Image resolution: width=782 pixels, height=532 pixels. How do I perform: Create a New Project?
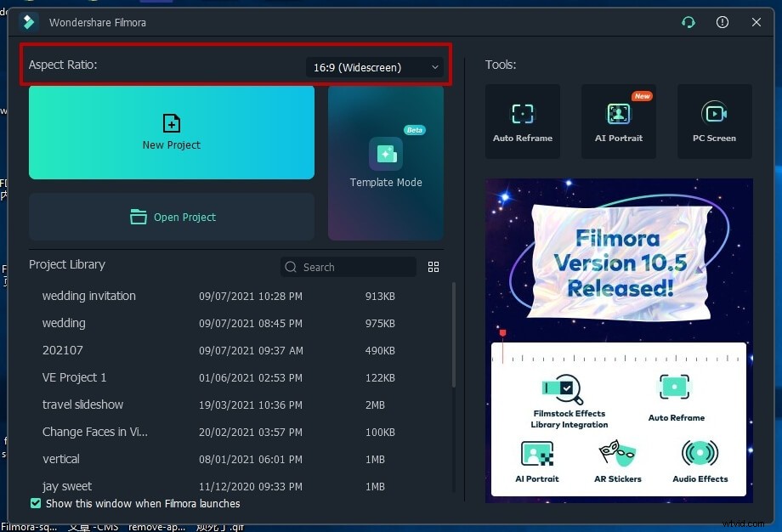pos(172,132)
